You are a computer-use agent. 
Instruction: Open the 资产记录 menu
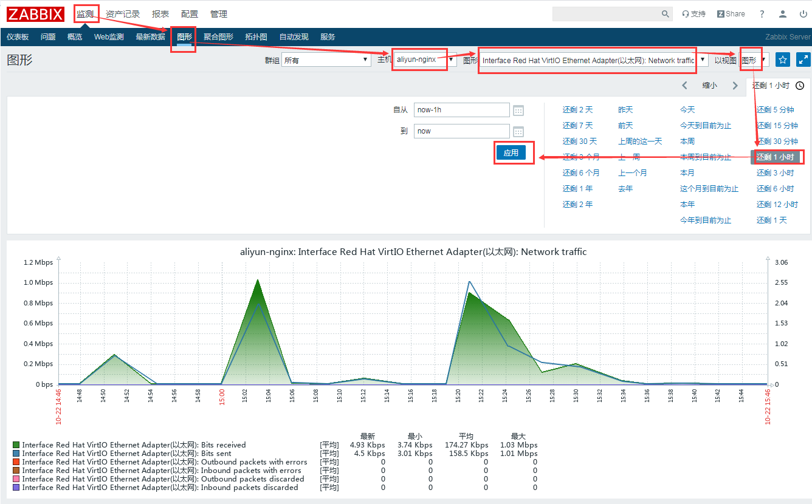coord(123,14)
